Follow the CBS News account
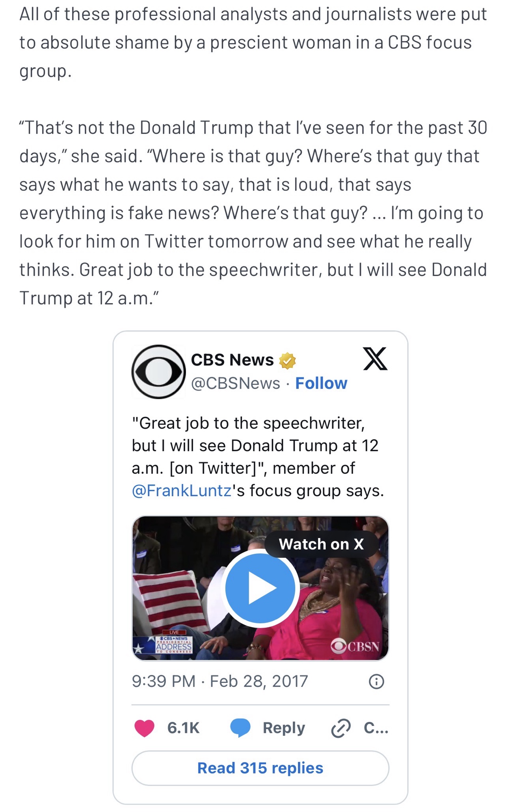This screenshot has height=812, width=521. click(x=321, y=383)
